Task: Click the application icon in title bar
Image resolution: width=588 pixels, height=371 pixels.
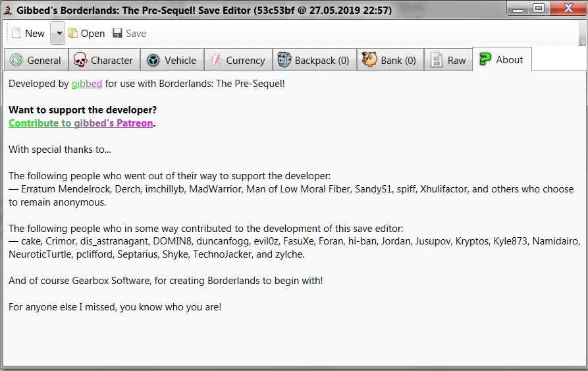Action: [7, 10]
